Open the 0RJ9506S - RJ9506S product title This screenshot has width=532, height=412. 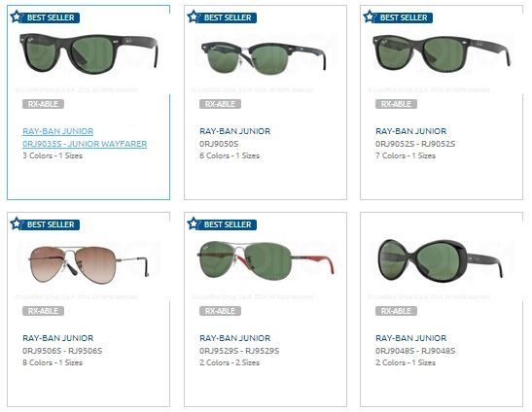62,351
